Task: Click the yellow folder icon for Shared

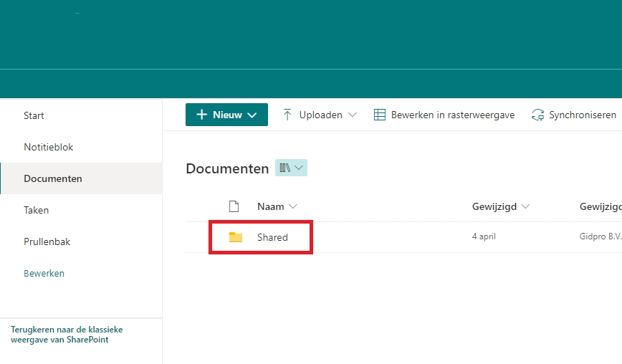Action: pyautogui.click(x=236, y=237)
